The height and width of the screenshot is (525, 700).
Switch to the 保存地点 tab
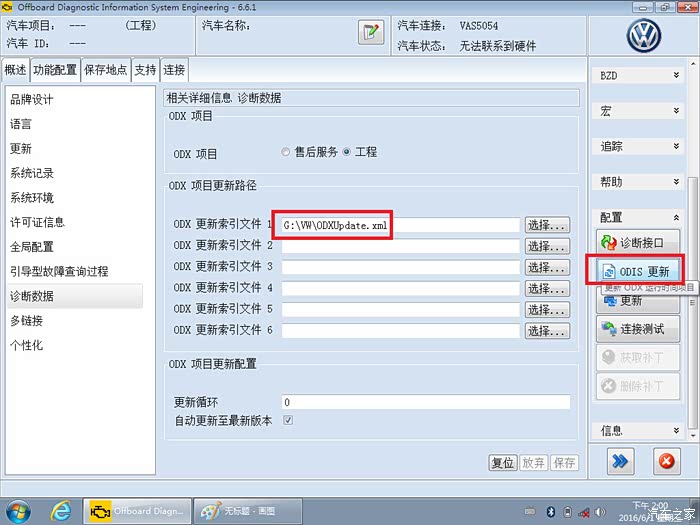[x=106, y=70]
